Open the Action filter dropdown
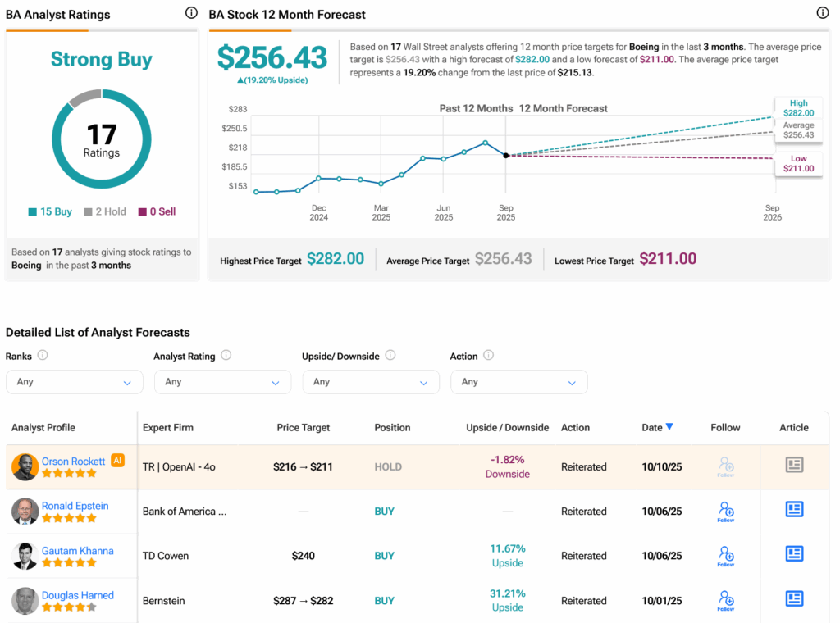This screenshot has height=623, width=840. pos(518,382)
